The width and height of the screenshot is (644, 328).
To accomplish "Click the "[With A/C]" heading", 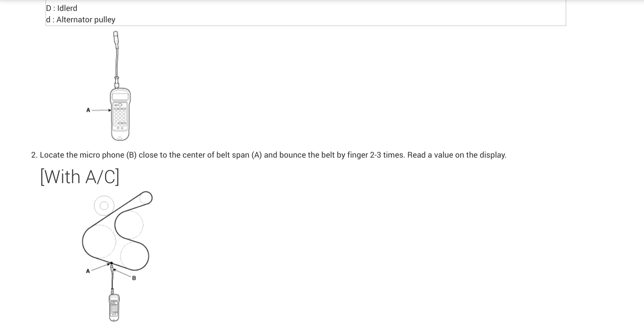I will [x=80, y=177].
